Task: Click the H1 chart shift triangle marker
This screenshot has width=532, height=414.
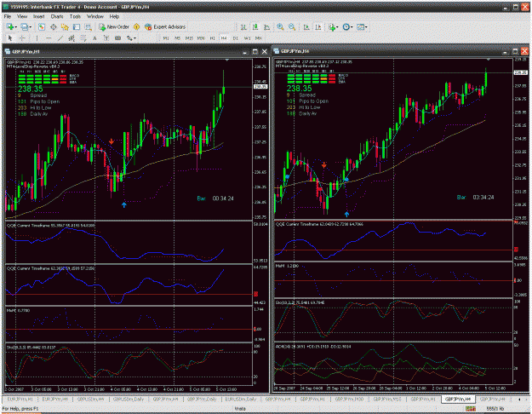Action: click(227, 60)
